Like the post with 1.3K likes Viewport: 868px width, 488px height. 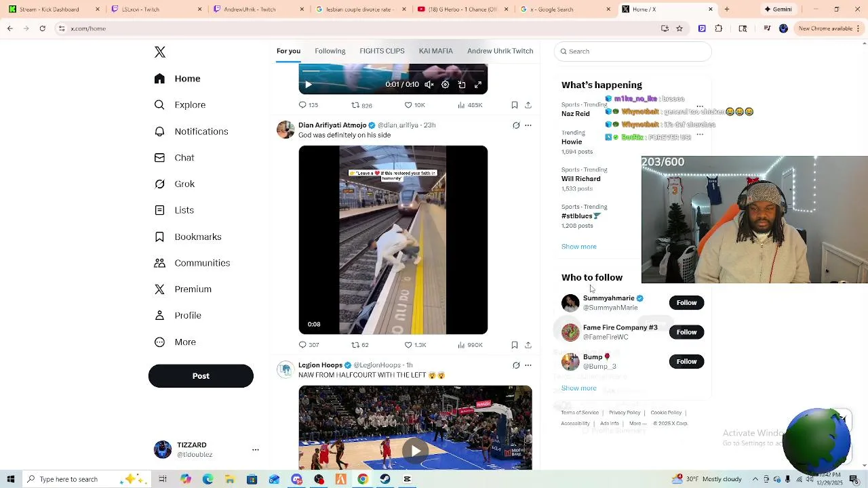click(415, 345)
